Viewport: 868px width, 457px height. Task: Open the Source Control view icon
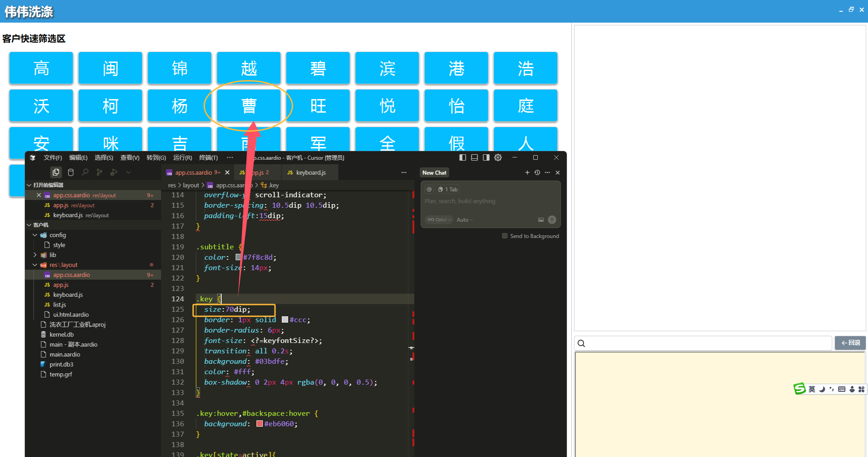[x=100, y=172]
